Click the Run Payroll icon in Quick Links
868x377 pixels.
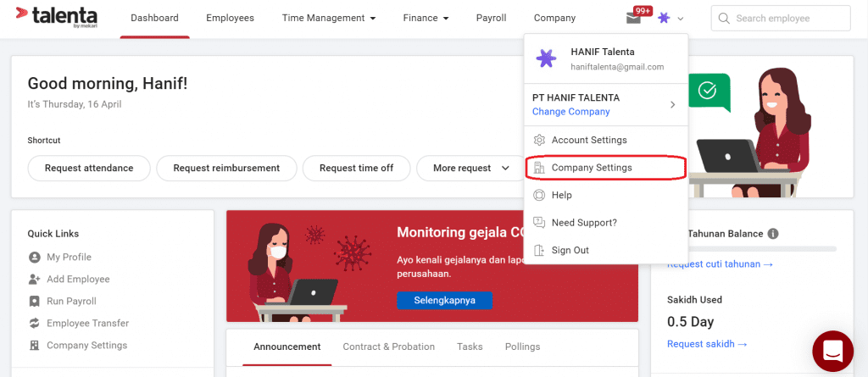coord(34,302)
